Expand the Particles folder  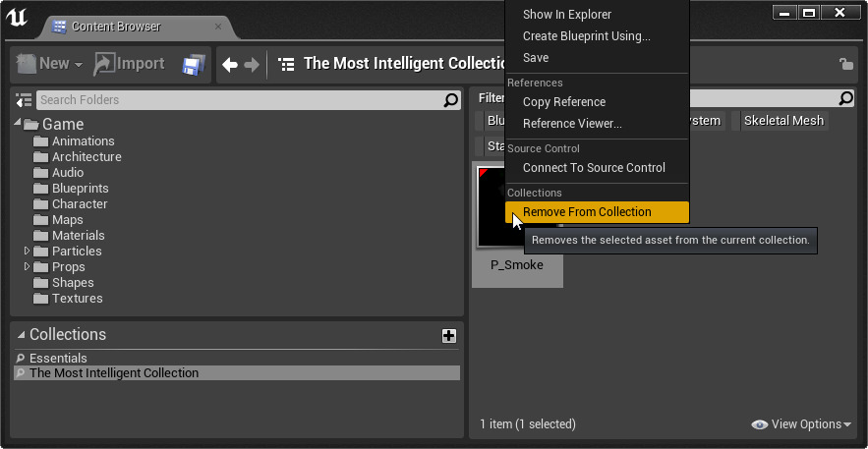pyautogui.click(x=28, y=252)
